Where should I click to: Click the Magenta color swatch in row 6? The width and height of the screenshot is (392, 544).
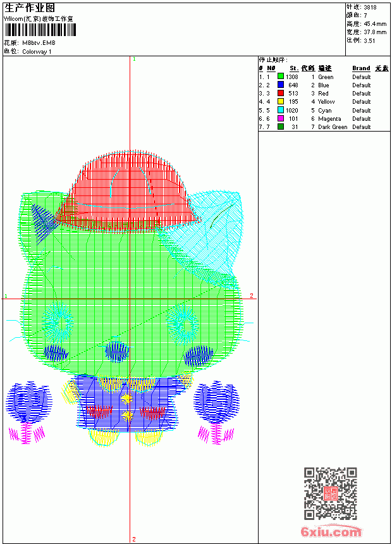[281, 118]
